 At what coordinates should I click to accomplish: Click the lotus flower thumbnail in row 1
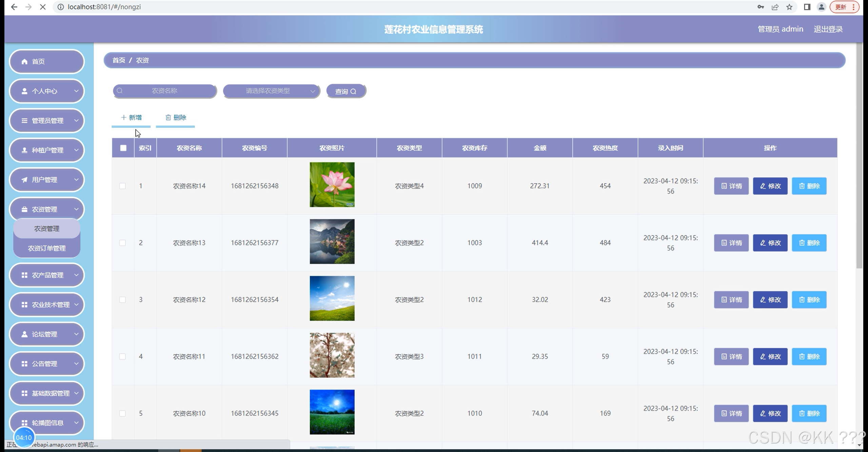click(x=332, y=185)
